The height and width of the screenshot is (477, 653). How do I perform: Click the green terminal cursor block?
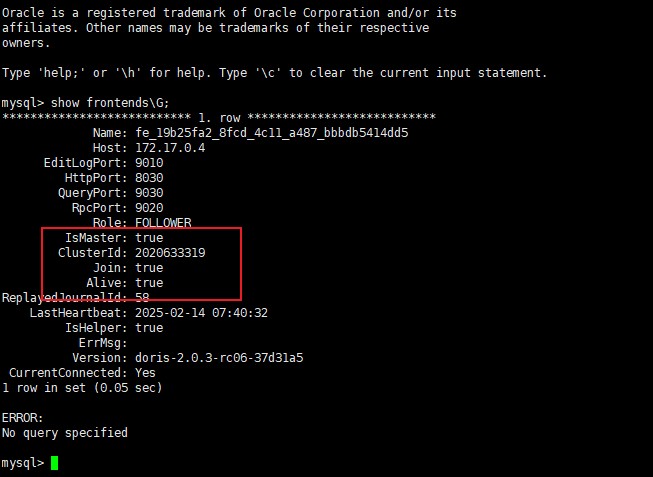54,463
